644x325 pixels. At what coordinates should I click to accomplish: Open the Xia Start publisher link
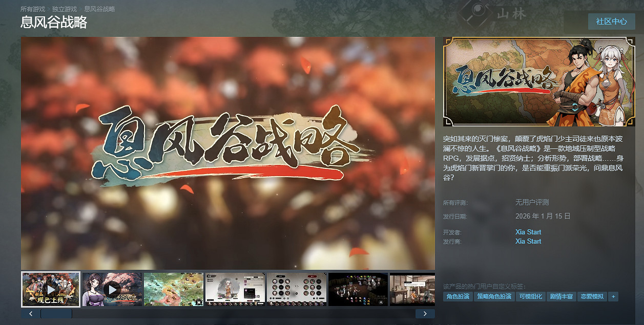tap(527, 241)
